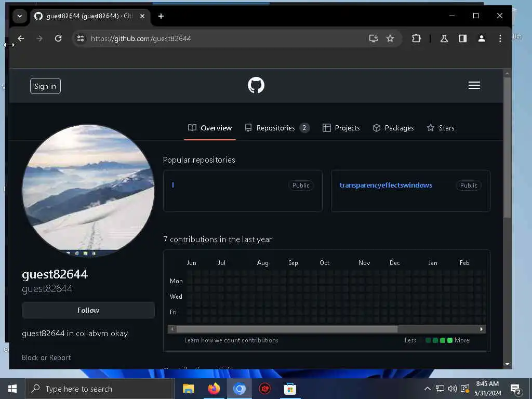Click the install app icon in address bar
532x399 pixels.
(373, 38)
